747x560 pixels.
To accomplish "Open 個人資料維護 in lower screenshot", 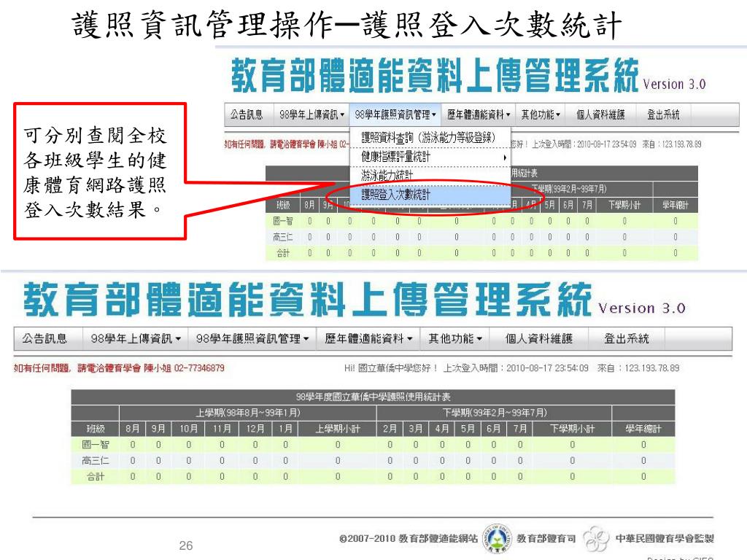I will [539, 338].
